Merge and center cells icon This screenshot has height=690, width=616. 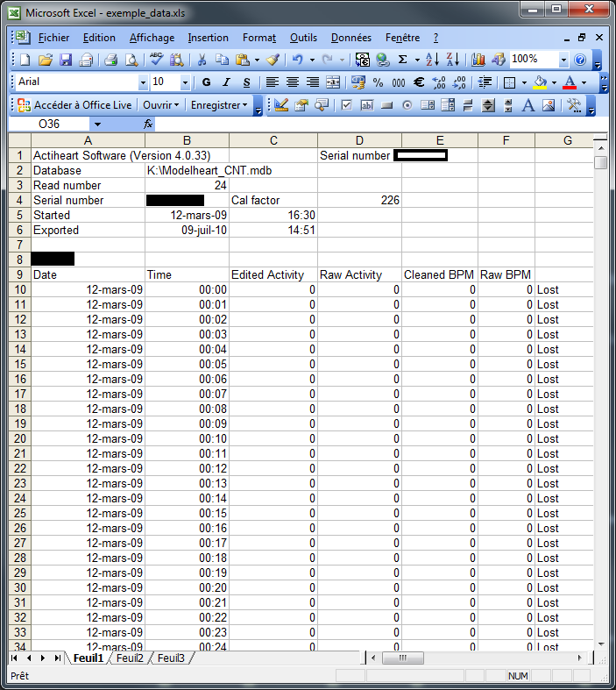pos(333,82)
